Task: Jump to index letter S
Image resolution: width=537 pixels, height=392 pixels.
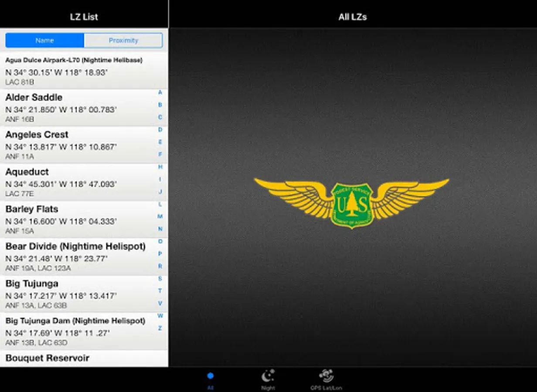Action: [x=160, y=278]
